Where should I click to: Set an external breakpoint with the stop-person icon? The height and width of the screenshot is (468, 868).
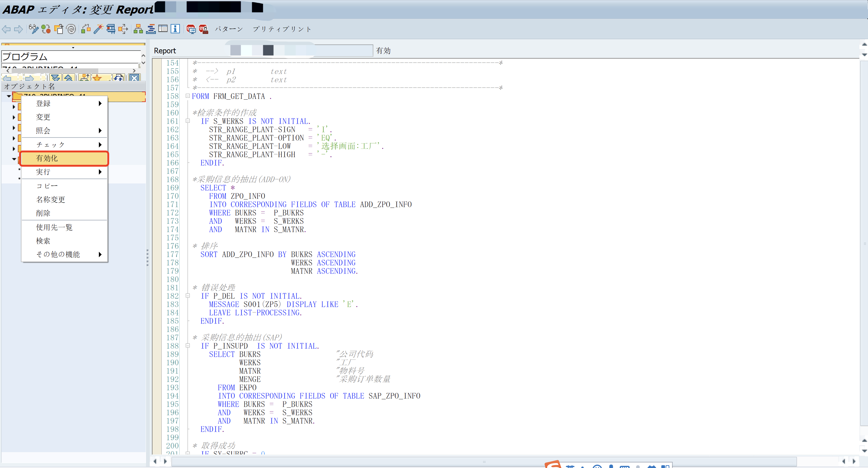pyautogui.click(x=204, y=29)
